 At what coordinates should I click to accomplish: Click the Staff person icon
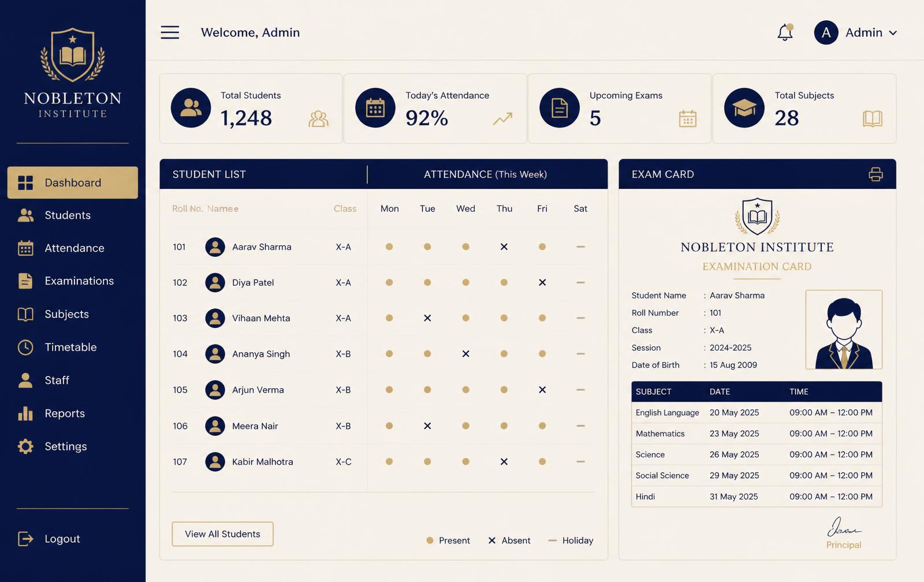coord(25,380)
